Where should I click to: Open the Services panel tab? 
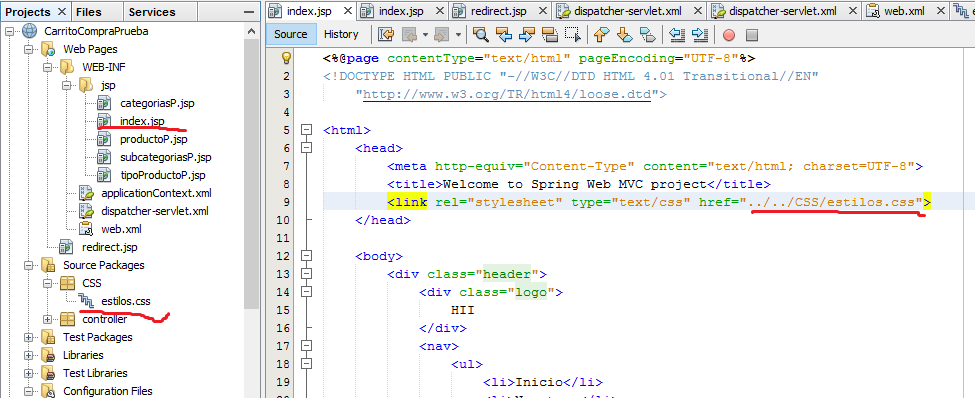pyautogui.click(x=152, y=12)
